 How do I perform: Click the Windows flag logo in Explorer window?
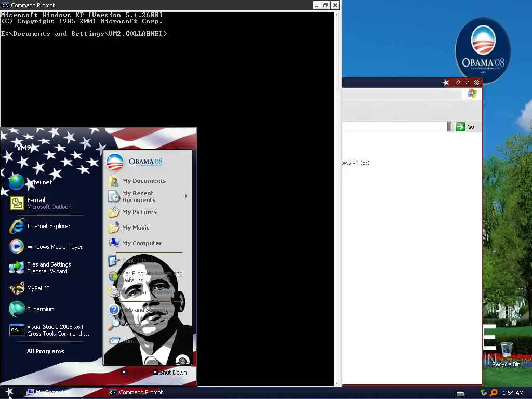472,94
